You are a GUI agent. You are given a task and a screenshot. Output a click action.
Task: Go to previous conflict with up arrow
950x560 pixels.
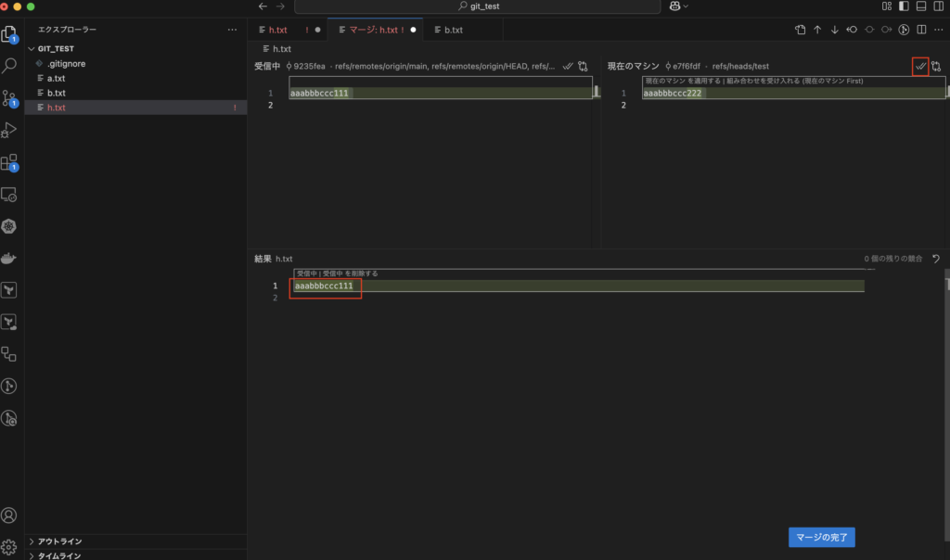coord(817,30)
